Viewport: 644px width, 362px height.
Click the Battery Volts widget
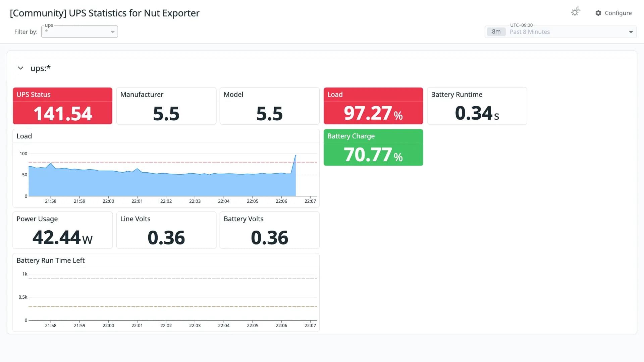(269, 230)
